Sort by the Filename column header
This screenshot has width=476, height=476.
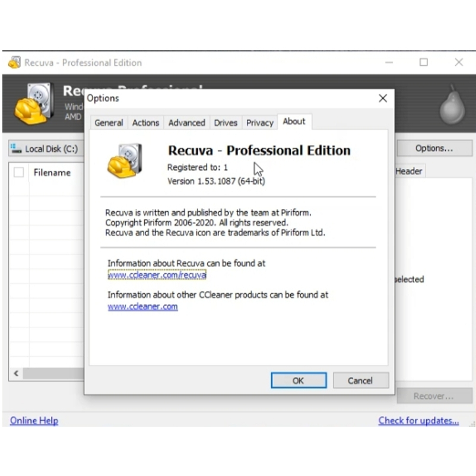52,173
